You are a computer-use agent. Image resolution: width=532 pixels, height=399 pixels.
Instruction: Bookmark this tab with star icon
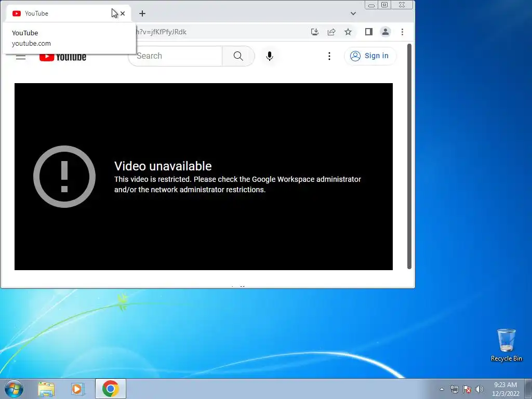[348, 32]
